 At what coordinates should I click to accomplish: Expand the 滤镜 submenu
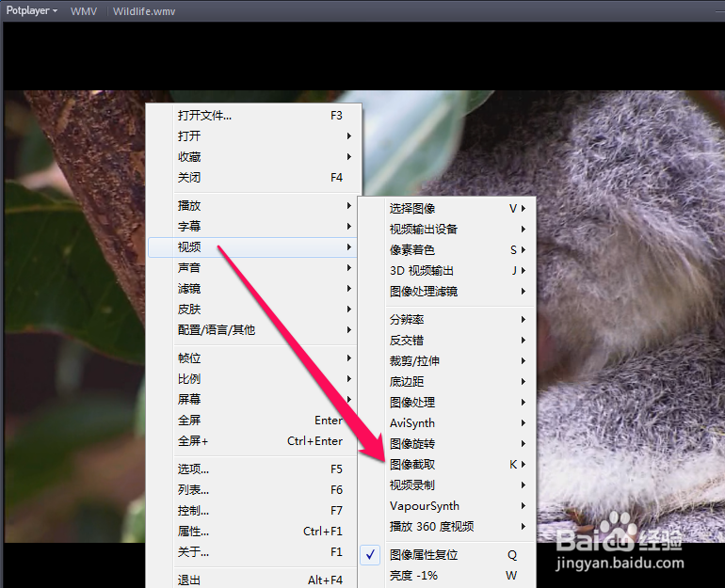(x=252, y=289)
